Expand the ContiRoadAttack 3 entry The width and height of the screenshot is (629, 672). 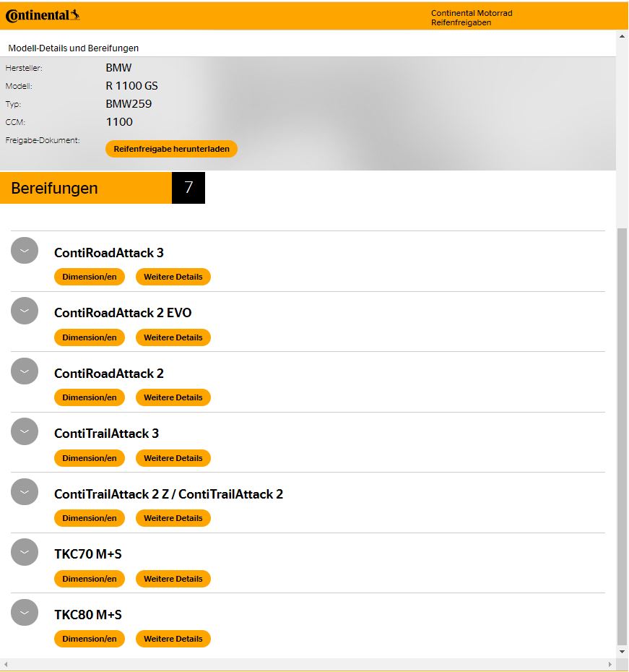(25, 251)
